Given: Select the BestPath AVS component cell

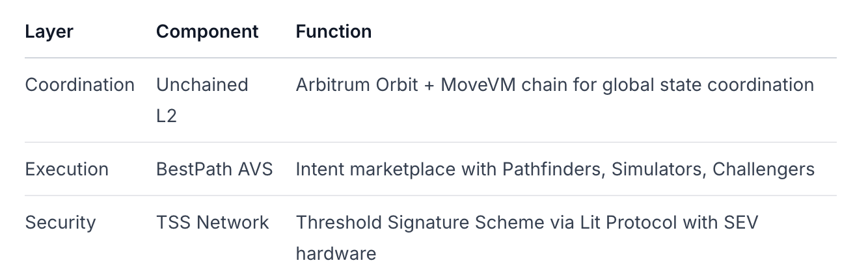Looking at the screenshot, I should (x=214, y=170).
